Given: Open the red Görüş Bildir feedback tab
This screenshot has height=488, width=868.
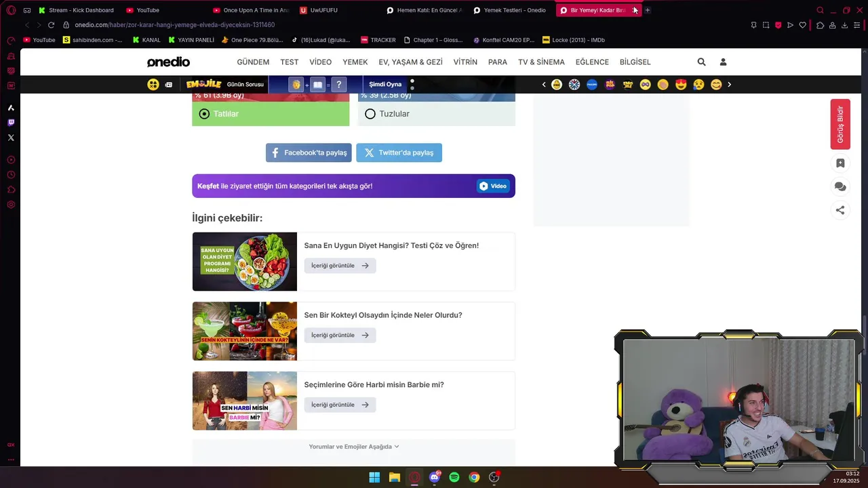Looking at the screenshot, I should coord(840,124).
